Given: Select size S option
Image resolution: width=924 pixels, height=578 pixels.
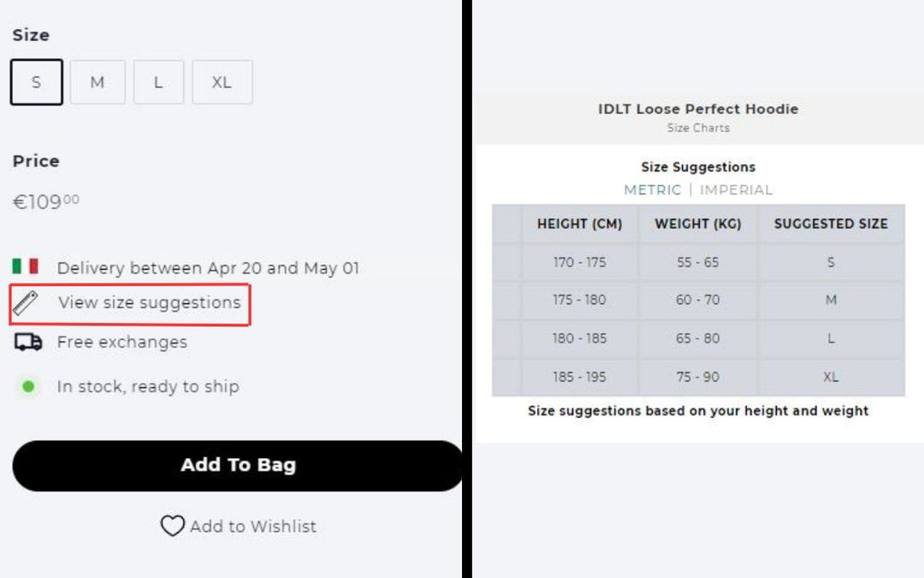Looking at the screenshot, I should click(37, 82).
